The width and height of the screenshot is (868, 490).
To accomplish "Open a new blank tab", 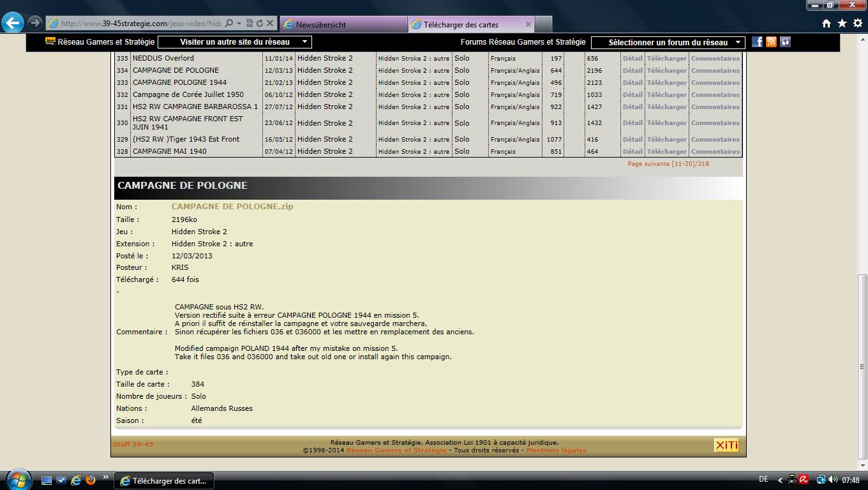I will tap(543, 24).
